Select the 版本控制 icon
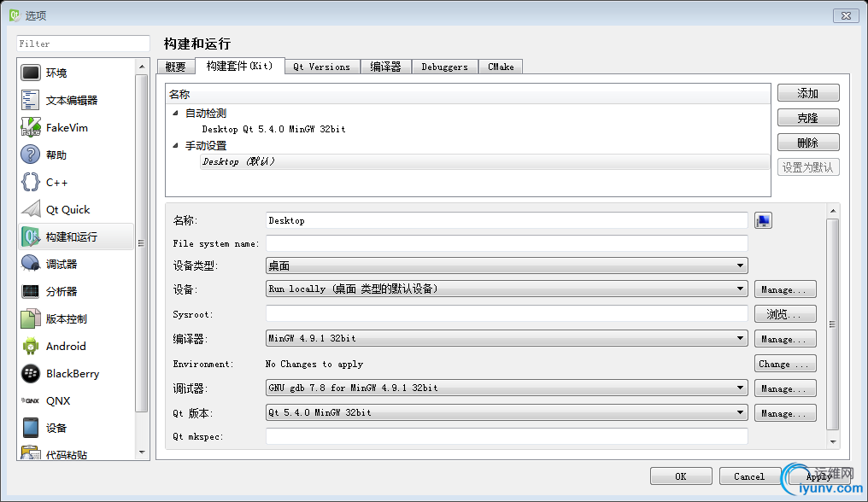 (31, 318)
